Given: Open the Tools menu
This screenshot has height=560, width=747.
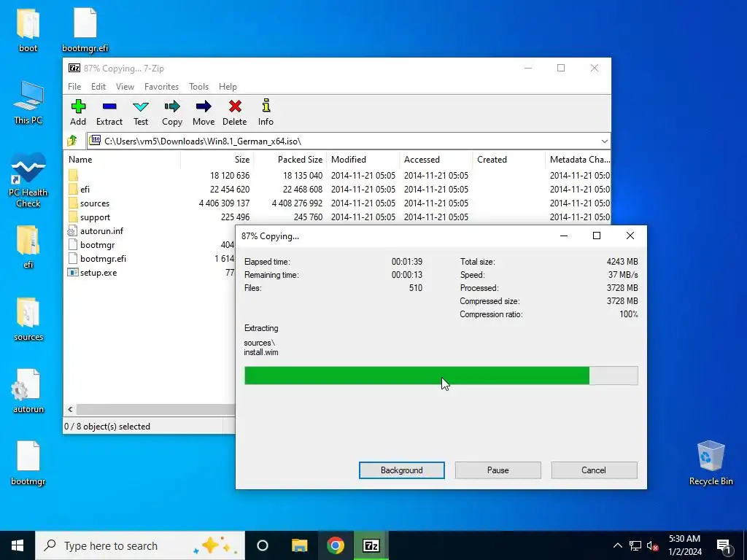Looking at the screenshot, I should click(x=198, y=87).
